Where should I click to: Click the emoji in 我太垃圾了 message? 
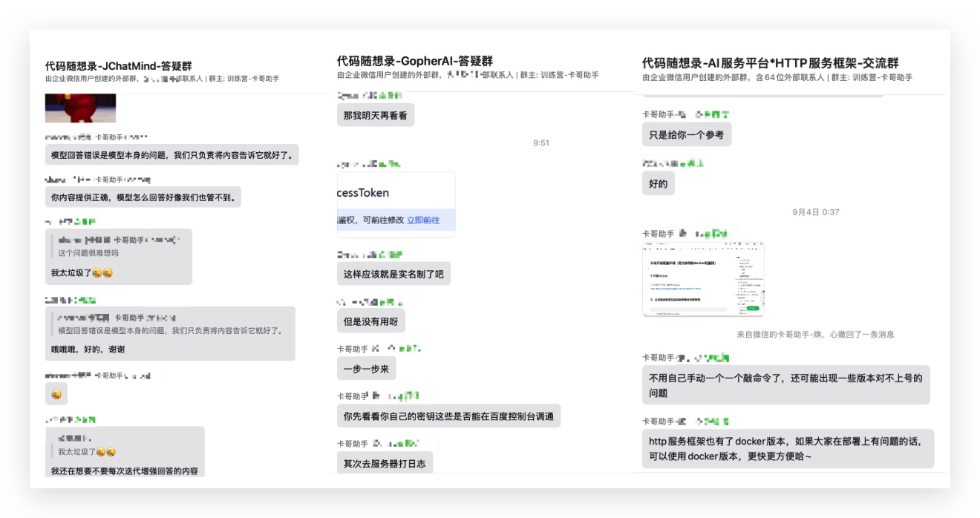(x=102, y=273)
